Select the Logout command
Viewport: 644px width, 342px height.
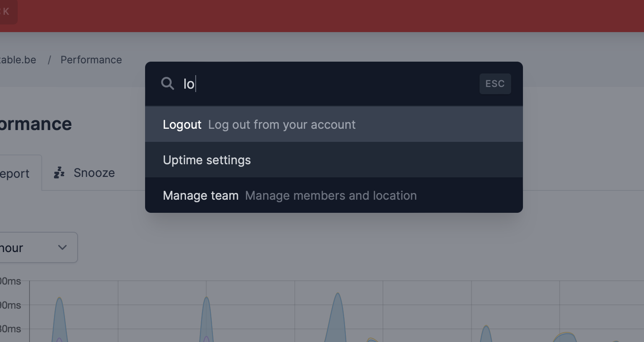tap(334, 125)
